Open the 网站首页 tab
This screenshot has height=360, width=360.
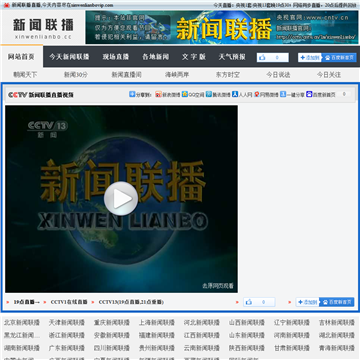pyautogui.click(x=21, y=57)
